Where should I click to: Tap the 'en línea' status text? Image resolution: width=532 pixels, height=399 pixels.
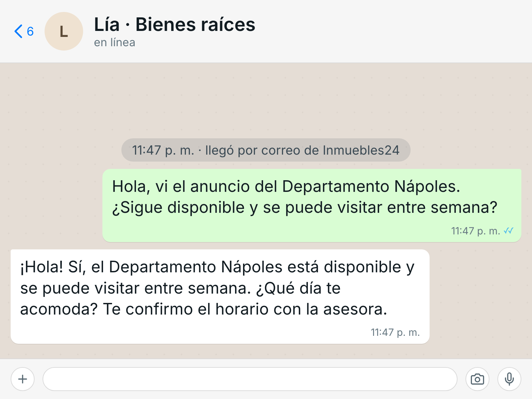[x=114, y=43]
